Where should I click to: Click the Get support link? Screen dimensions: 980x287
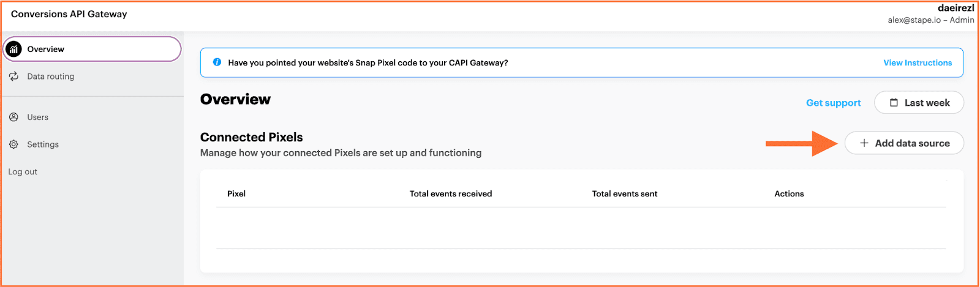(x=833, y=103)
